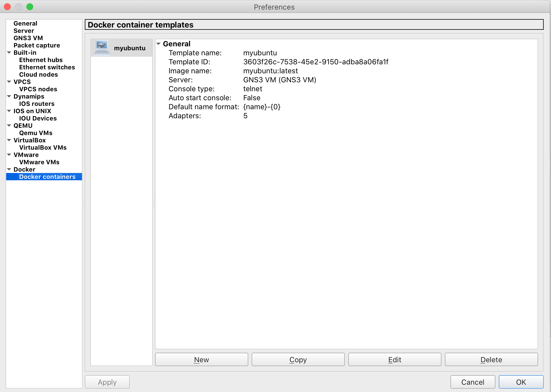Screen dimensions: 551x392
Task: Select Qemu VMs preferences
Action: 36,133
